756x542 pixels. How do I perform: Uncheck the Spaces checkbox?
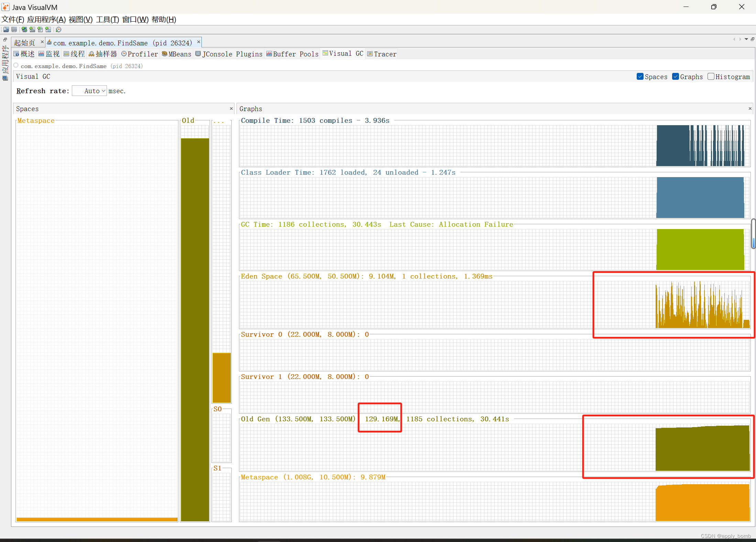point(640,77)
